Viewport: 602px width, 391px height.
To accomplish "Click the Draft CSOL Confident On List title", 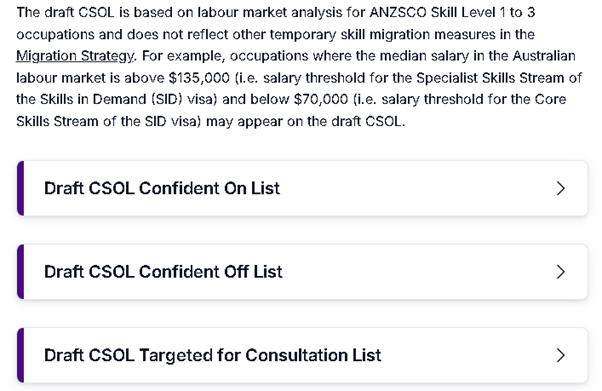I will pyautogui.click(x=162, y=188).
